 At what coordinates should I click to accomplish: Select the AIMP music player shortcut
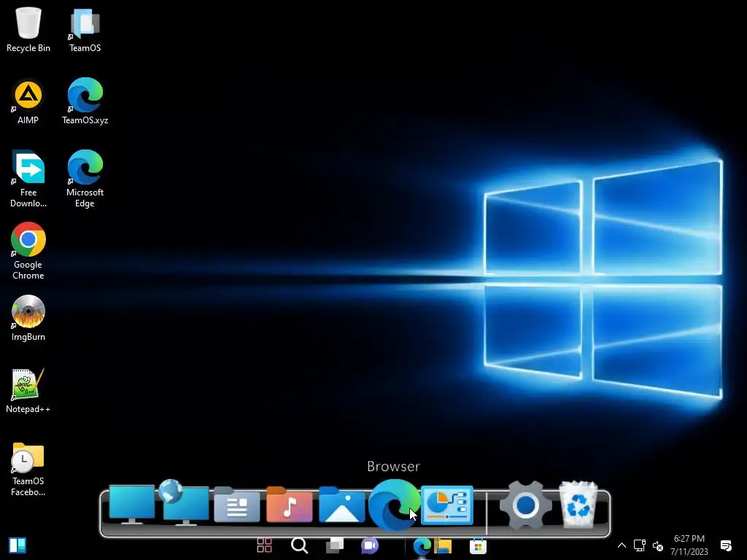tap(28, 101)
